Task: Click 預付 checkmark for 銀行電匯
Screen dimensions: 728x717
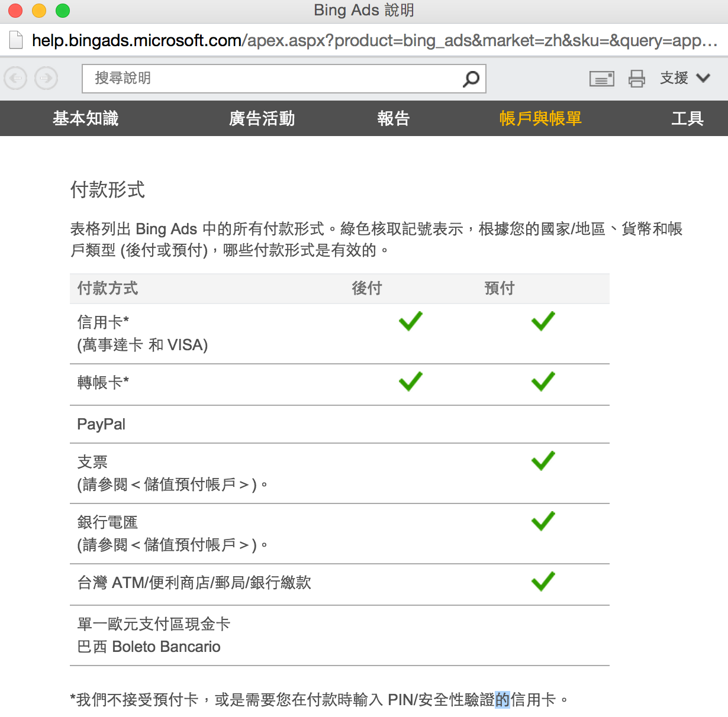Action: (x=543, y=521)
